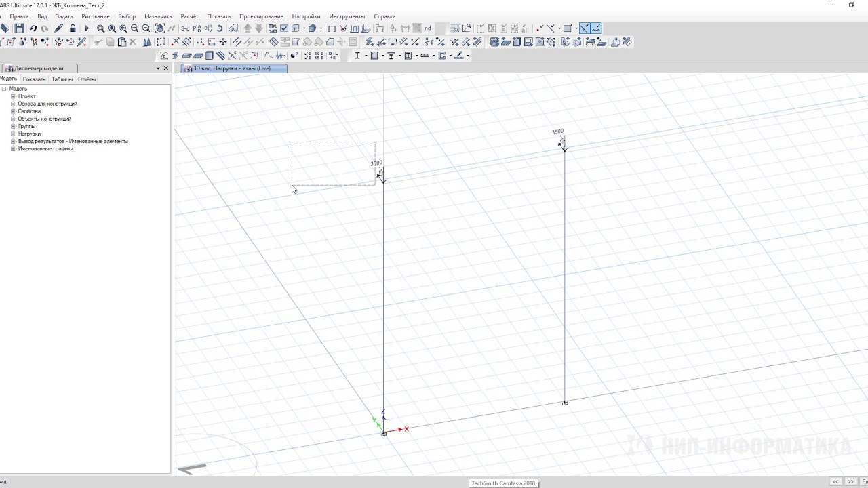
Task: Open dropdown next to the T-shaped design icon
Action: (x=399, y=56)
